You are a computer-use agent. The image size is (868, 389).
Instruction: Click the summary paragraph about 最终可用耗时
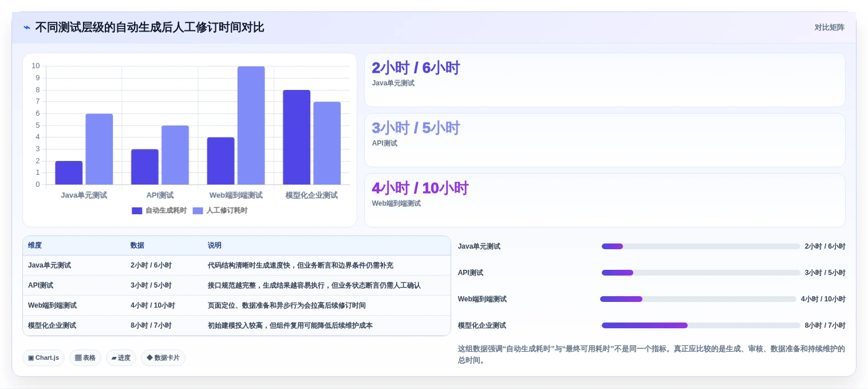click(x=652, y=355)
